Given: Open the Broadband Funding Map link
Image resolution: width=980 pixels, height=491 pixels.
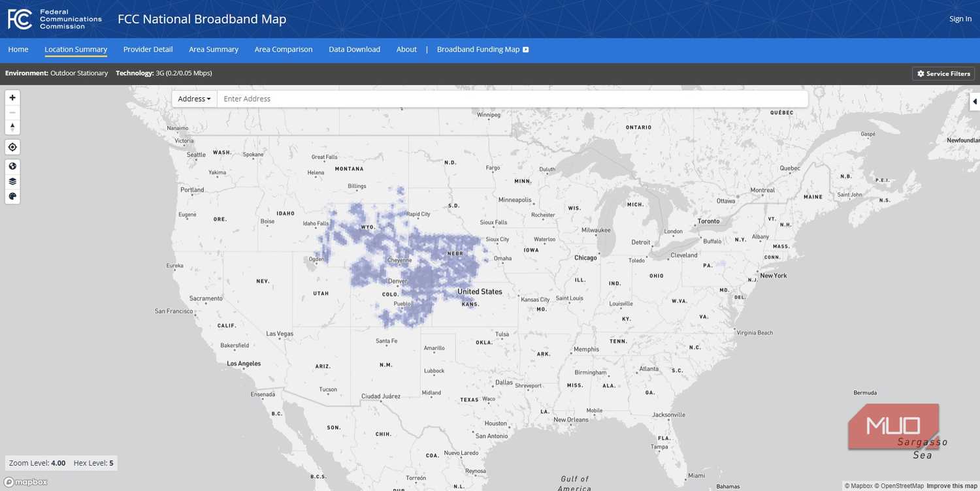Looking at the screenshot, I should (x=483, y=50).
